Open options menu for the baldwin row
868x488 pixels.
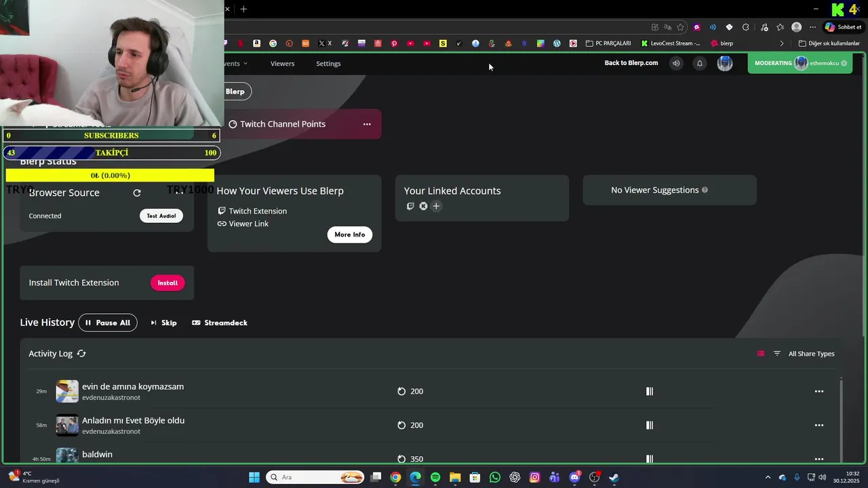(819, 459)
